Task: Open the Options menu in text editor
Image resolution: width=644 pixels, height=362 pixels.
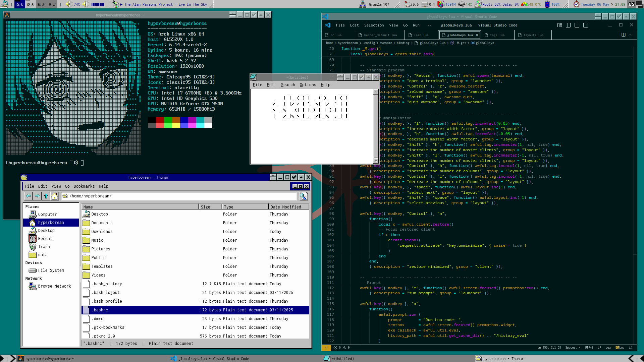Action: pos(308,85)
